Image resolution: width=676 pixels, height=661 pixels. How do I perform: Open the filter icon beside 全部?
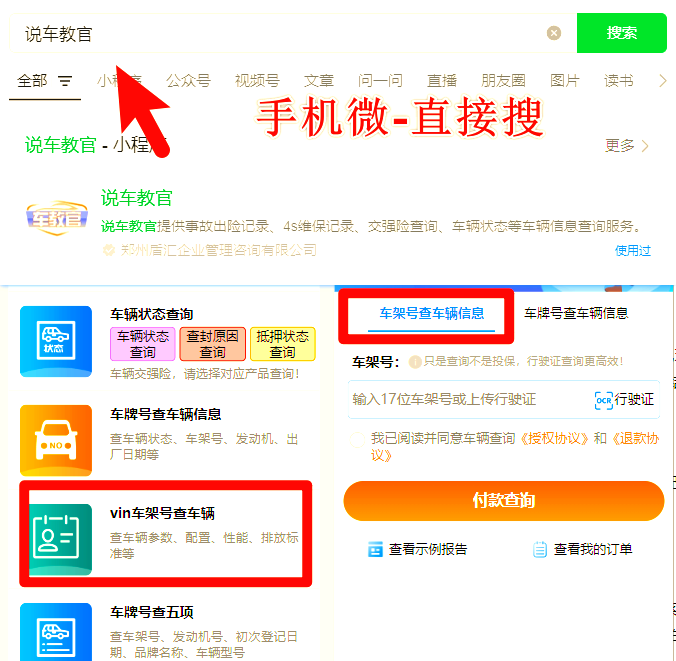click(65, 81)
